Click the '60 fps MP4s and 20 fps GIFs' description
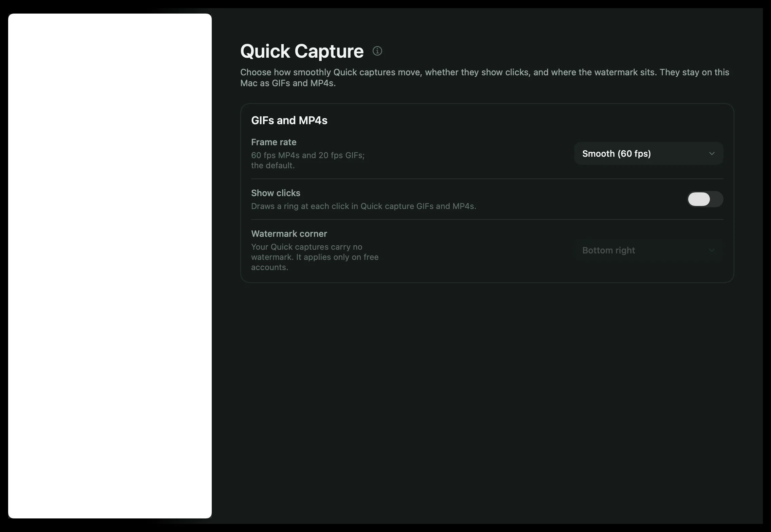Image resolution: width=771 pixels, height=532 pixels. coord(308,160)
